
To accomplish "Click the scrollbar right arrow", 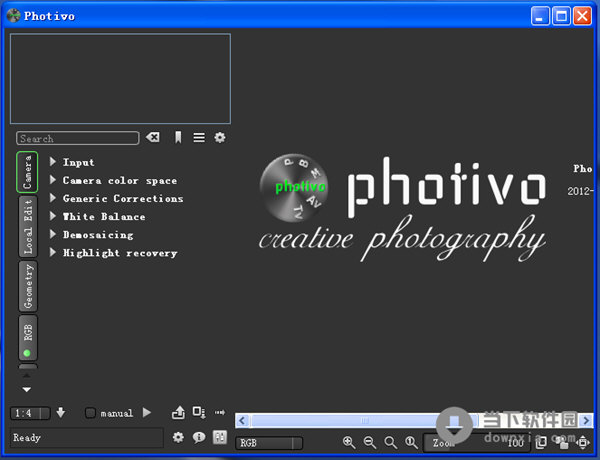I will (586, 421).
